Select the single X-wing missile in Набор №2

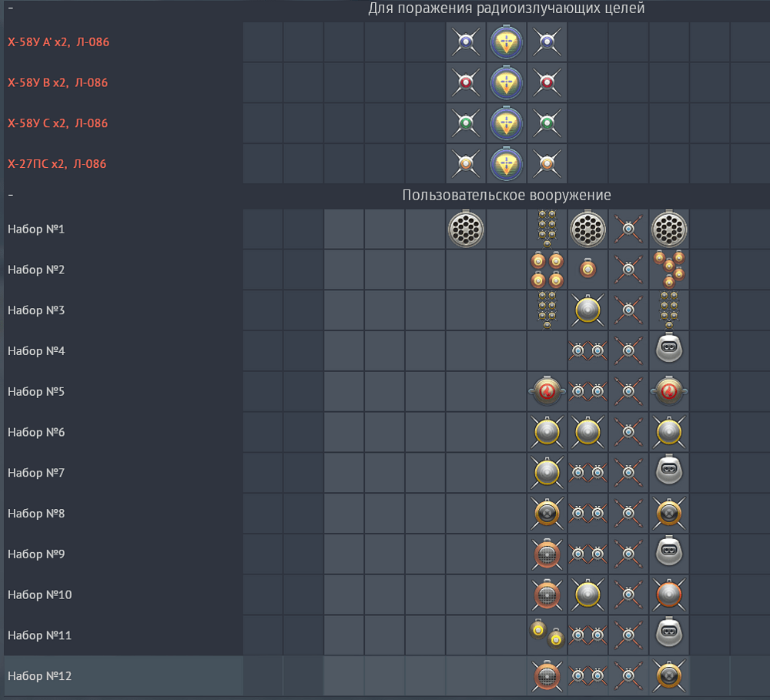[x=628, y=270]
